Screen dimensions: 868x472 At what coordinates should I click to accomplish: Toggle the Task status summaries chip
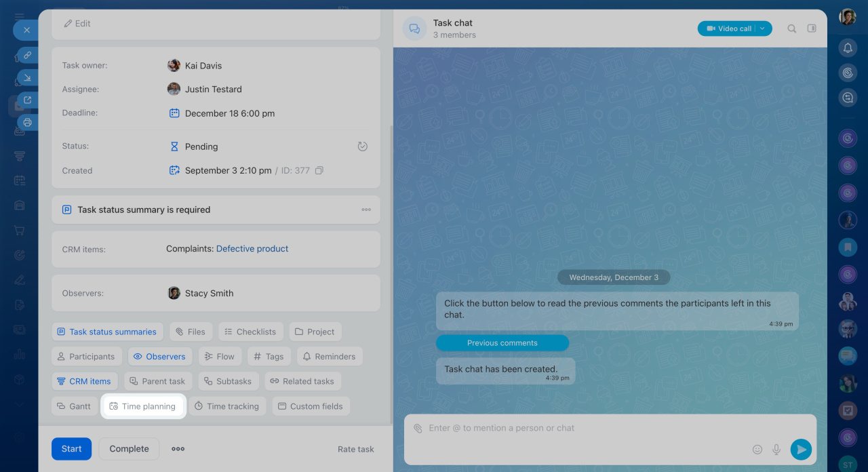pos(107,332)
